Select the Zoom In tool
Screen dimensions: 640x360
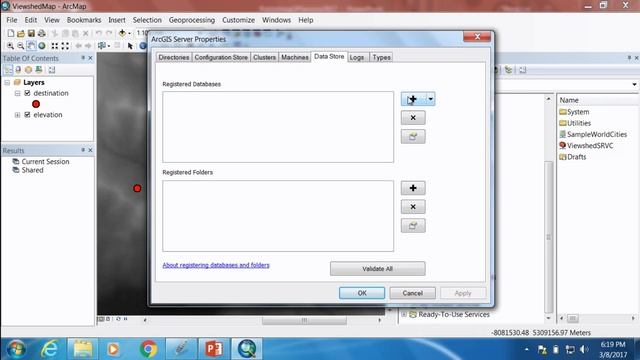pyautogui.click(x=10, y=46)
